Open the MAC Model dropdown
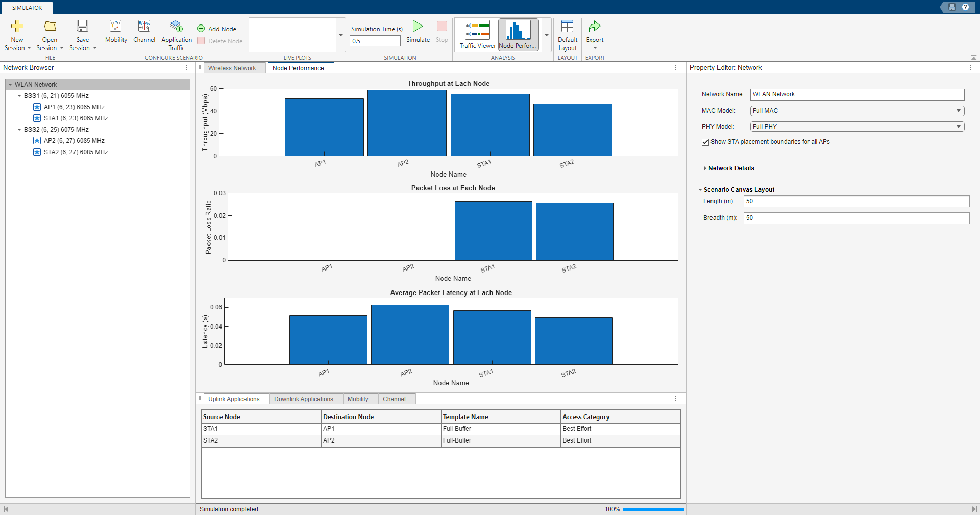Viewport: 980px width, 515px height. point(959,111)
